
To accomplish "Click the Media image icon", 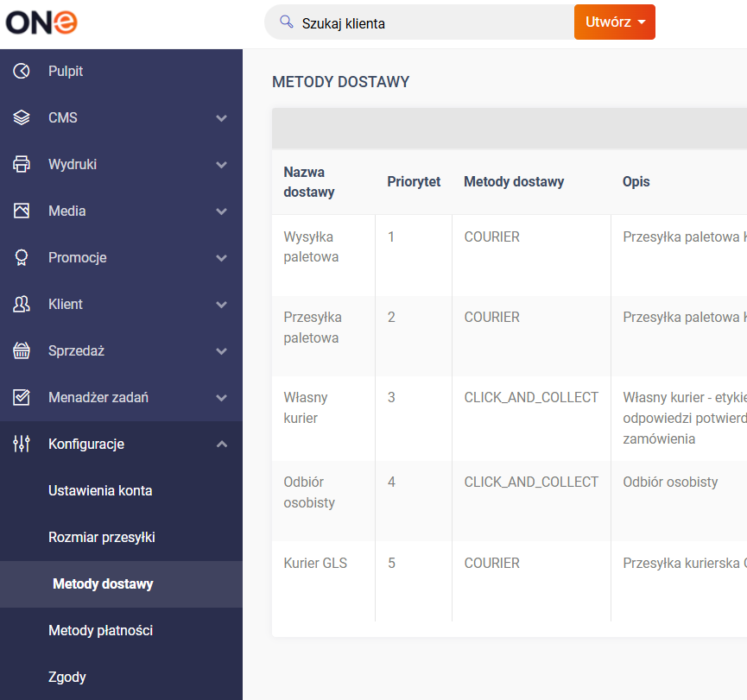I will tap(22, 211).
